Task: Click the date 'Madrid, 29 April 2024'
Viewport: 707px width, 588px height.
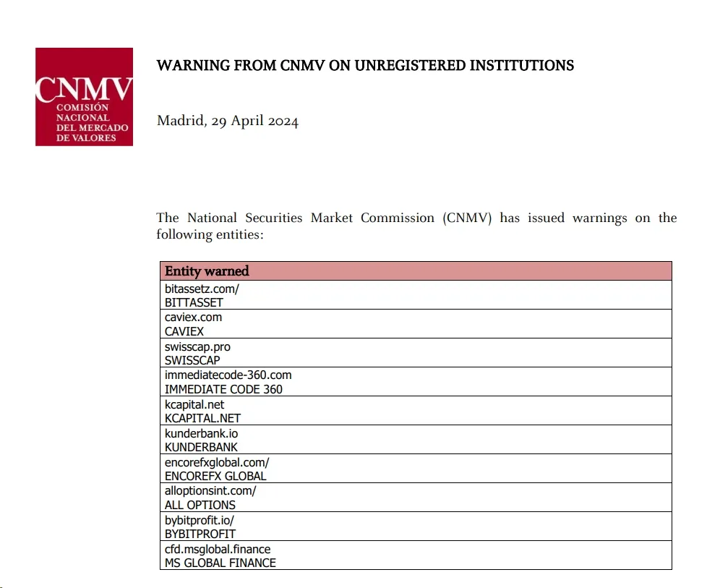Action: 228,121
